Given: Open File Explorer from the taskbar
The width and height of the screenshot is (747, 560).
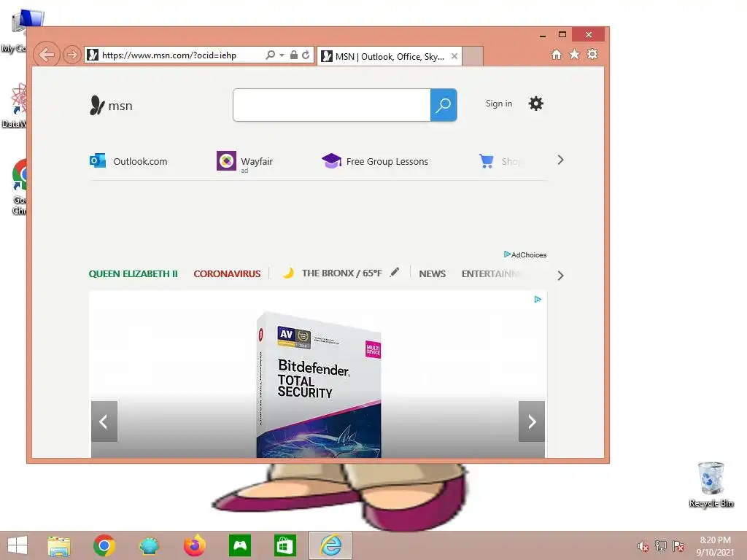Looking at the screenshot, I should 59,545.
